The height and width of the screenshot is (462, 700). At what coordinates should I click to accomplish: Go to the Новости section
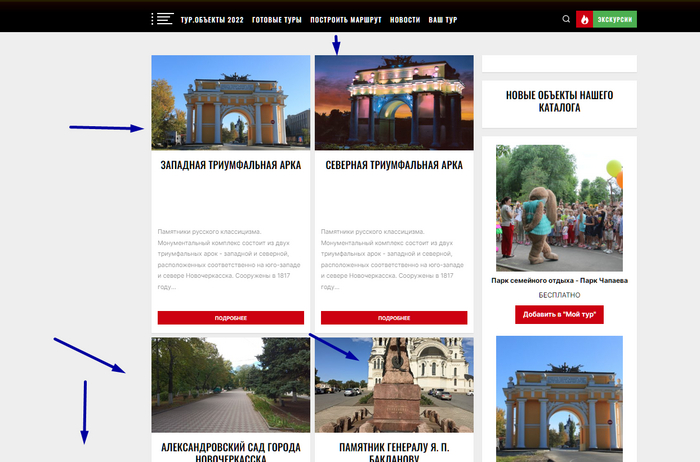coord(405,20)
